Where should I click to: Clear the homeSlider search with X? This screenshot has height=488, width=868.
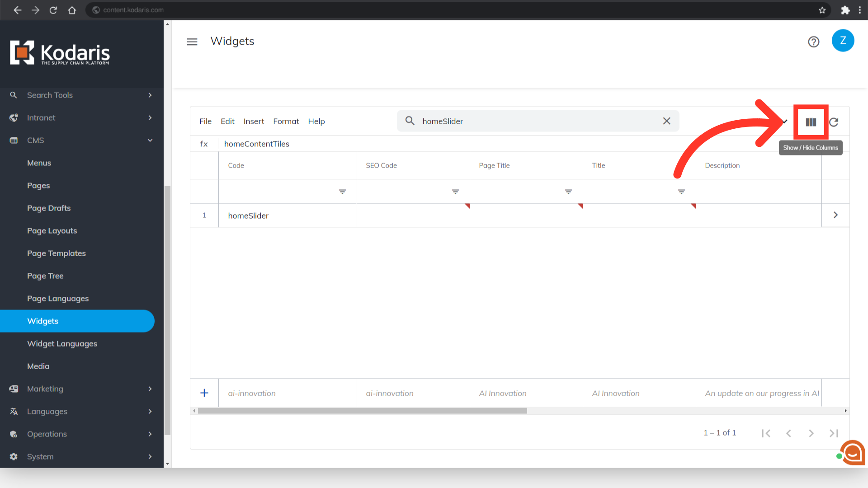pyautogui.click(x=666, y=121)
